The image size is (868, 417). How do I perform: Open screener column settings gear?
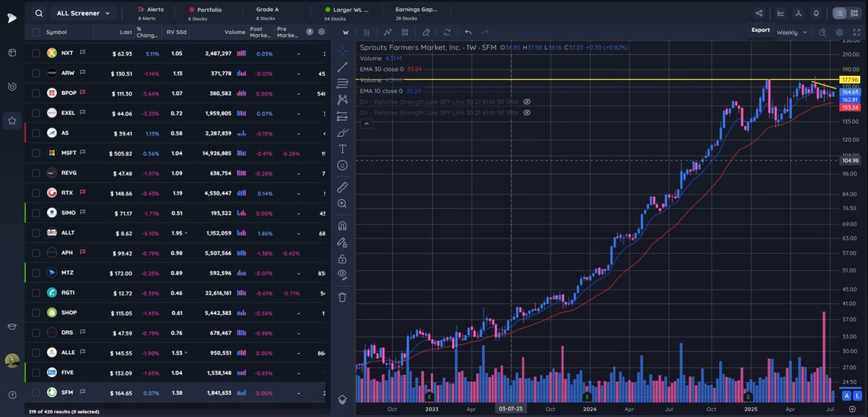[321, 32]
